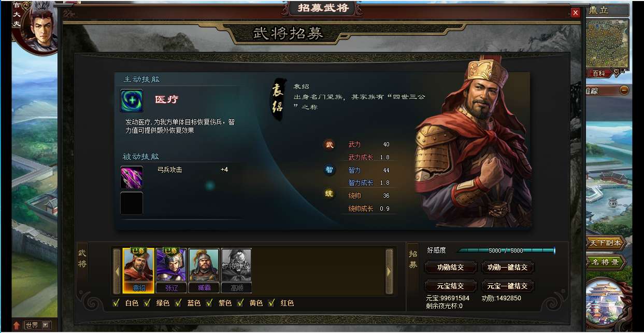Click the 好感度 progress bar

tap(506, 251)
